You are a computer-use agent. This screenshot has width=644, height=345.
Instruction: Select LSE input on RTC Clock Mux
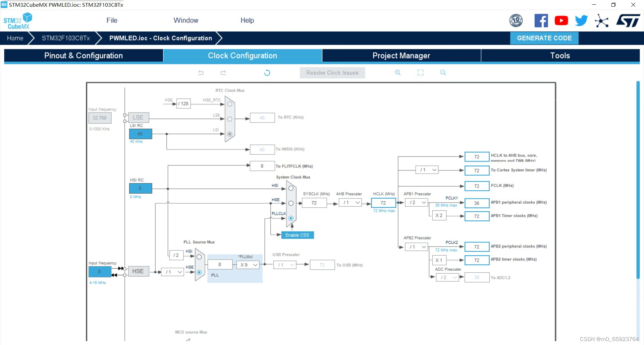[230, 119]
